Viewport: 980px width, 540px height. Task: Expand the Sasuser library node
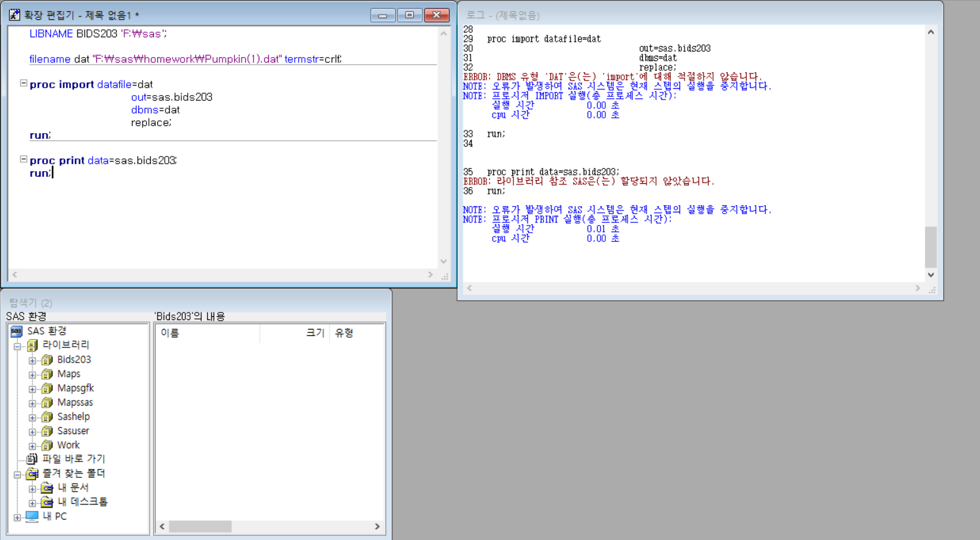(x=32, y=432)
